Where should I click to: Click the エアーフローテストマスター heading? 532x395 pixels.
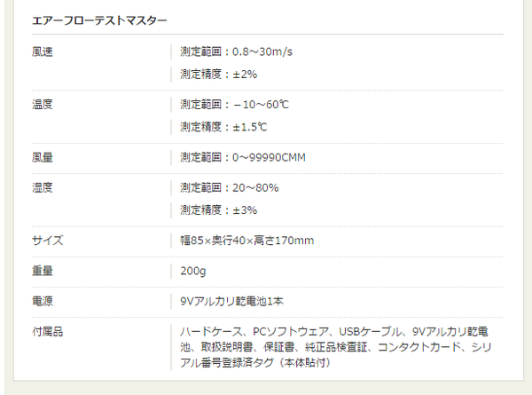(87, 20)
